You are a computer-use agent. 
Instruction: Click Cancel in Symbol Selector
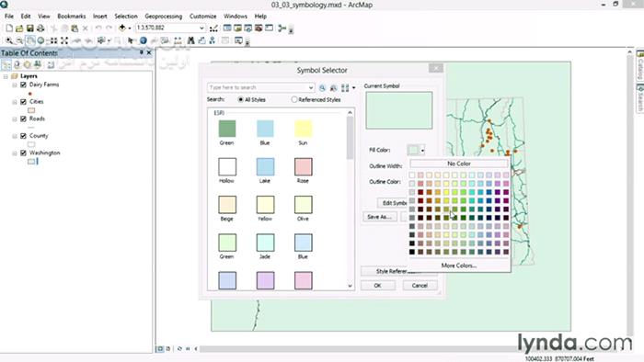(x=420, y=286)
